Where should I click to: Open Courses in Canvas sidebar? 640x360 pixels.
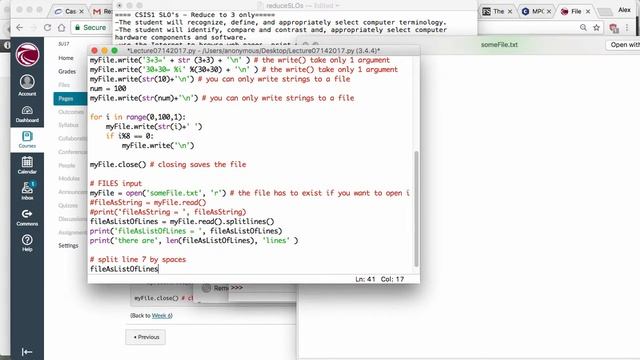coord(27,140)
